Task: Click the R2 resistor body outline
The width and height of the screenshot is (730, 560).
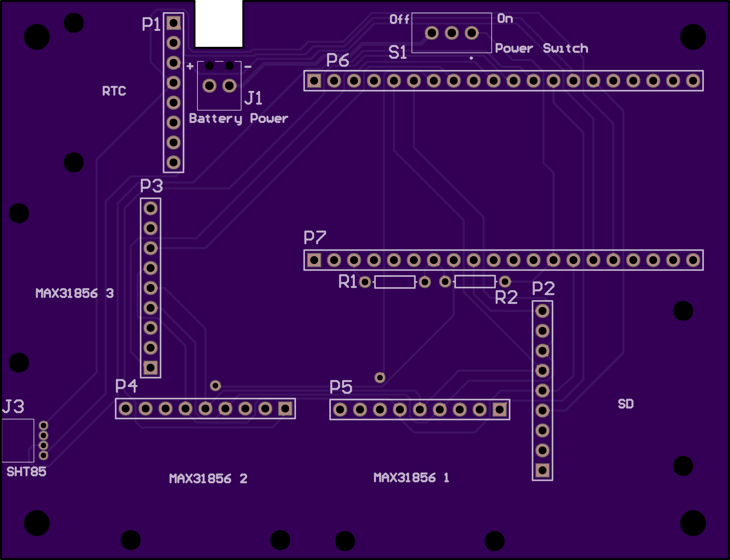Action: [x=475, y=281]
